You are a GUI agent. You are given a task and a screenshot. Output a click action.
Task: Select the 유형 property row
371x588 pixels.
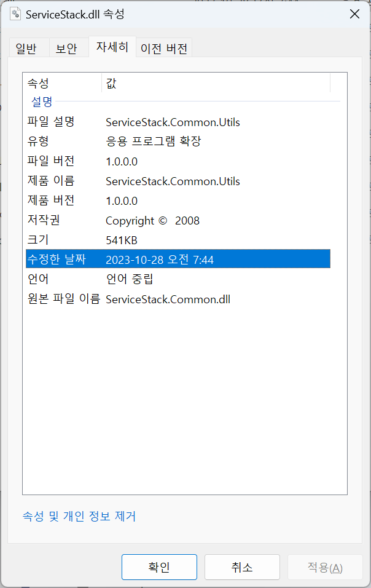tap(178, 141)
